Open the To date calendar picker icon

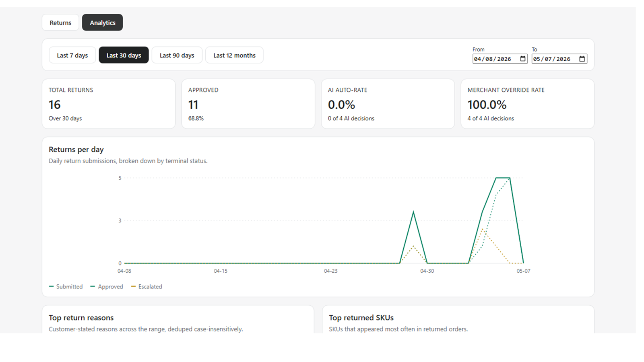582,59
